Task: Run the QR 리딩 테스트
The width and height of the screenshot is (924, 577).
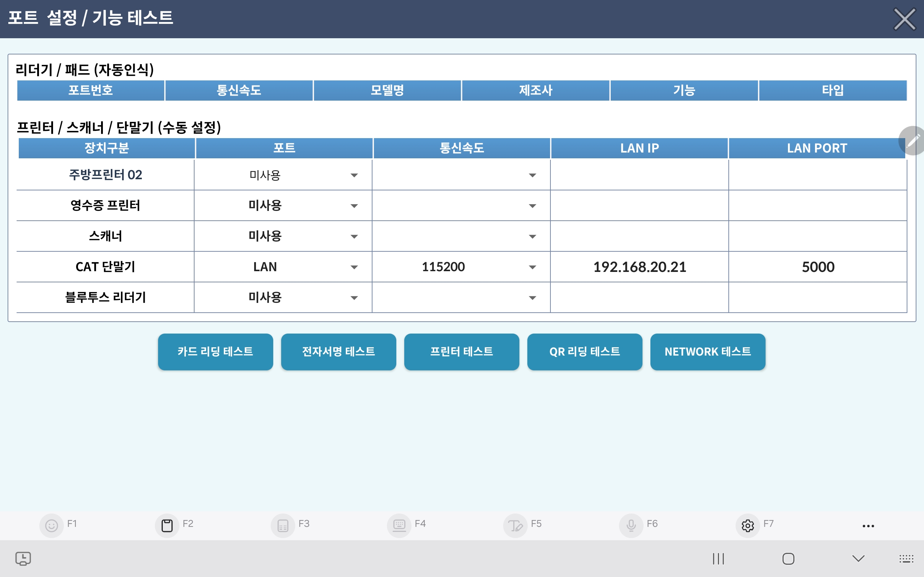Action: point(585,352)
